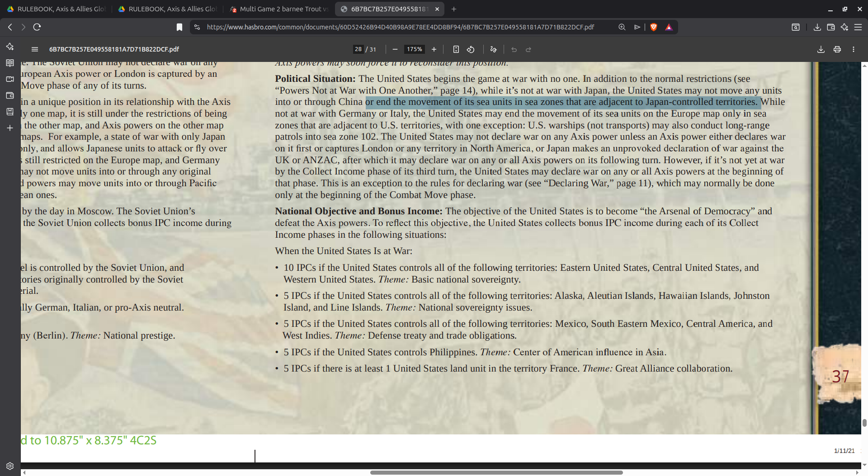
Task: Open Leo AI from the sidebar
Action: coord(10,47)
